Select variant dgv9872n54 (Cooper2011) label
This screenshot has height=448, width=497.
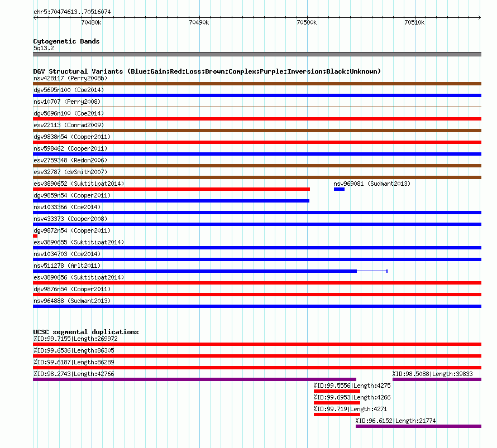click(72, 230)
